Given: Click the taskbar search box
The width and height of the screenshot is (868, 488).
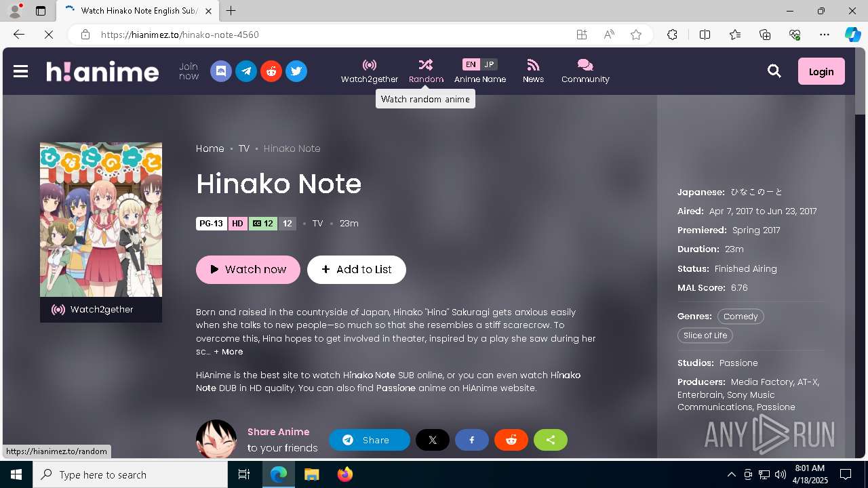Looking at the screenshot, I should 130,474.
